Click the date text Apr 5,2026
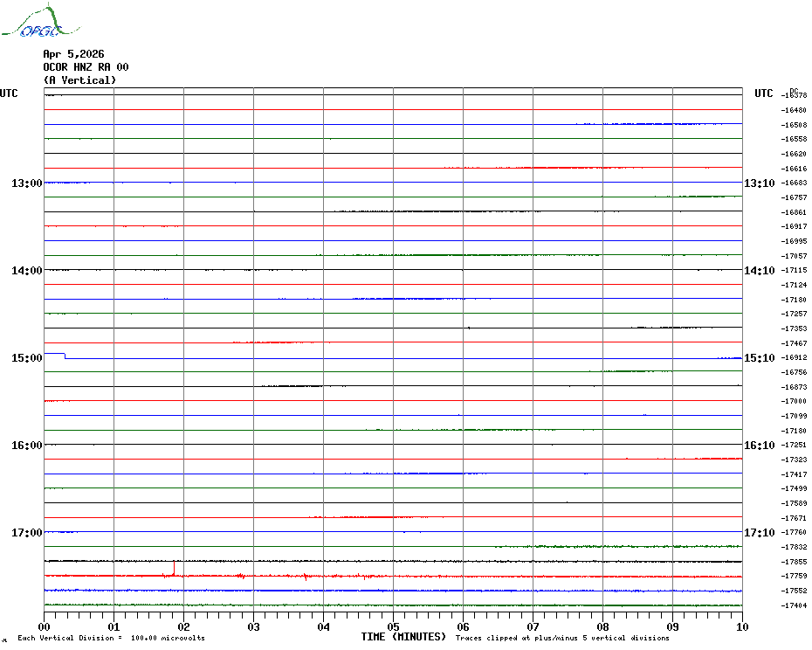 pos(73,54)
